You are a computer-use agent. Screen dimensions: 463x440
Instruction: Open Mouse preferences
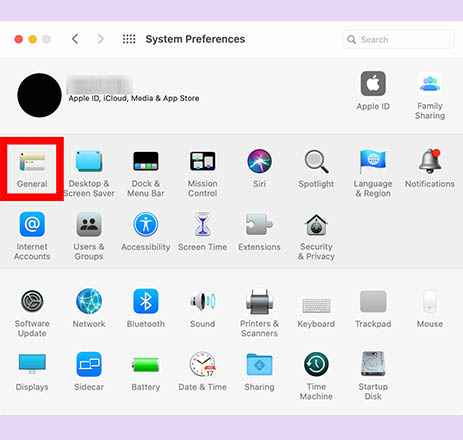430,309
